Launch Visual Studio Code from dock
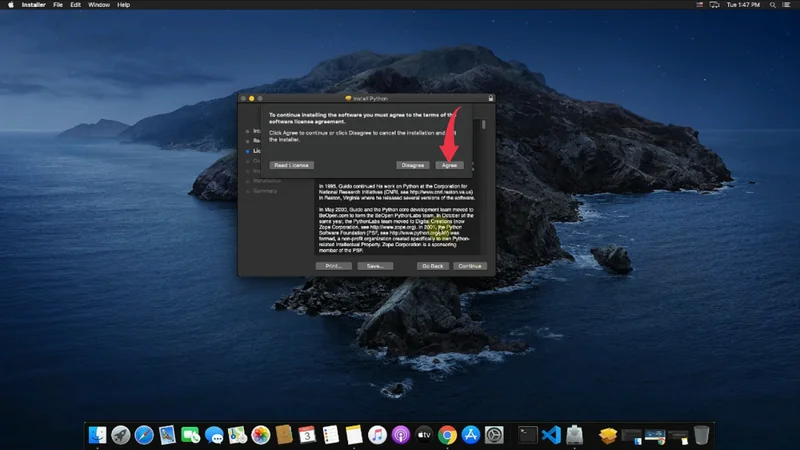This screenshot has height=450, width=800. pyautogui.click(x=551, y=435)
